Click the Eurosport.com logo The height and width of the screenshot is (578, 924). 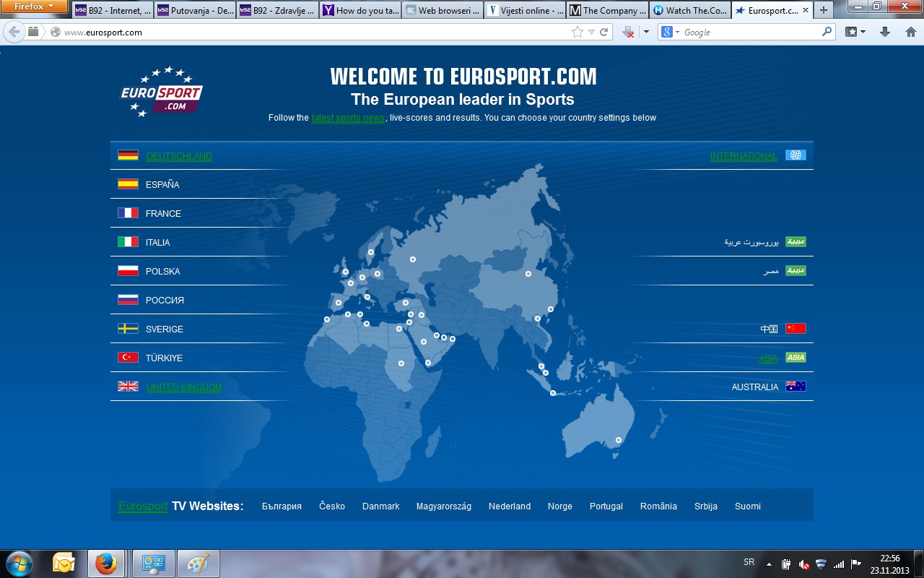point(160,92)
